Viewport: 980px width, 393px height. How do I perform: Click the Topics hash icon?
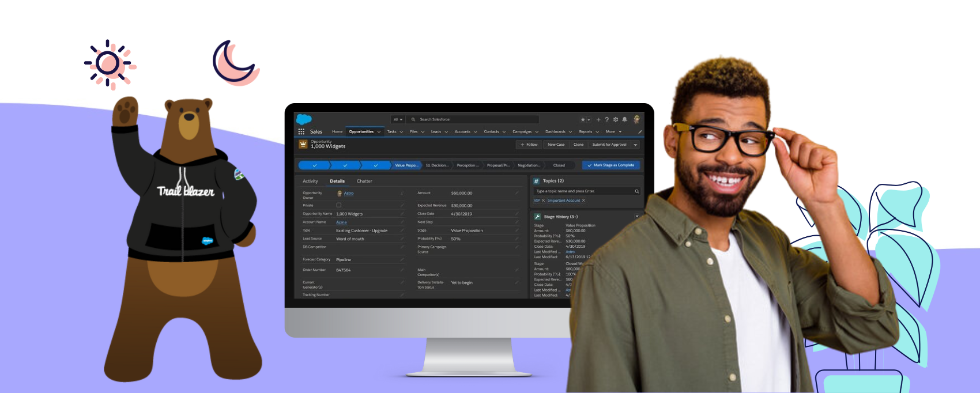coord(537,181)
